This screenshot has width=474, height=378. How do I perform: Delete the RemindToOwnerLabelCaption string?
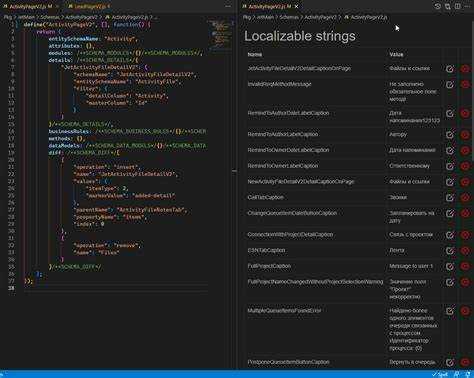tap(465, 166)
